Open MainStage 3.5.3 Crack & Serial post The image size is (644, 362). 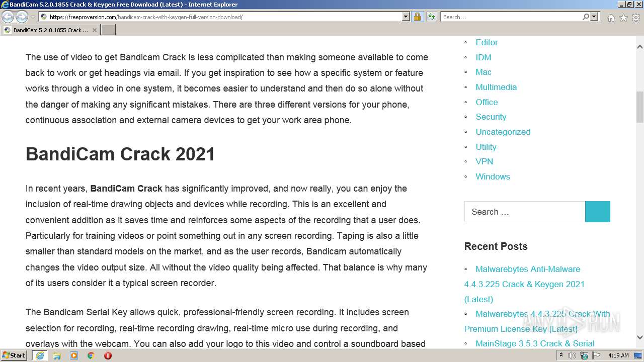(535, 343)
